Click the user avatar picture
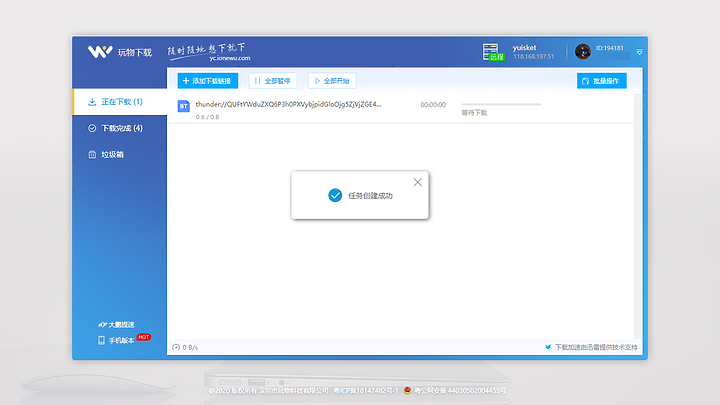The image size is (720, 405). [x=583, y=51]
